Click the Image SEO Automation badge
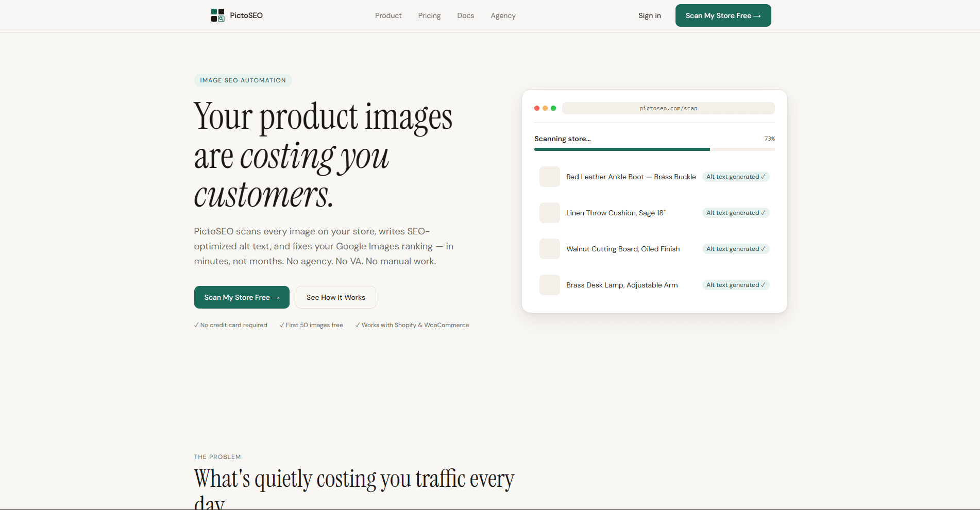This screenshot has height=510, width=980. tap(243, 80)
